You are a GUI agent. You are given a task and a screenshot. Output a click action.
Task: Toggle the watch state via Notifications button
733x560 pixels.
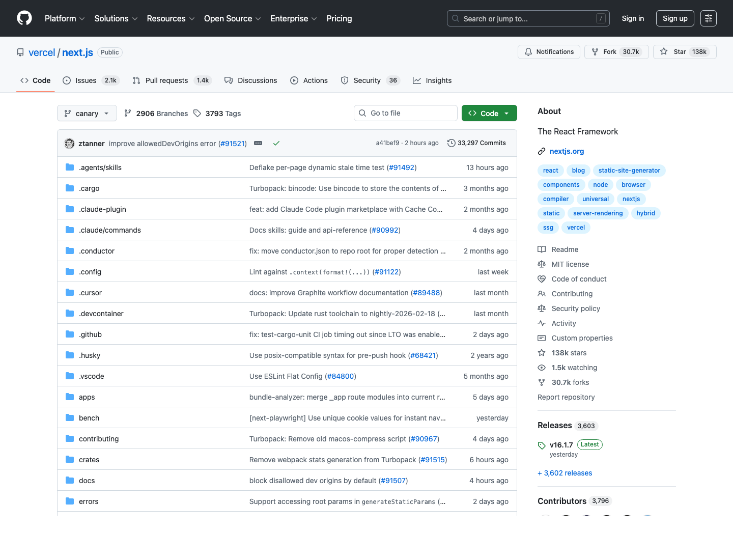(549, 51)
